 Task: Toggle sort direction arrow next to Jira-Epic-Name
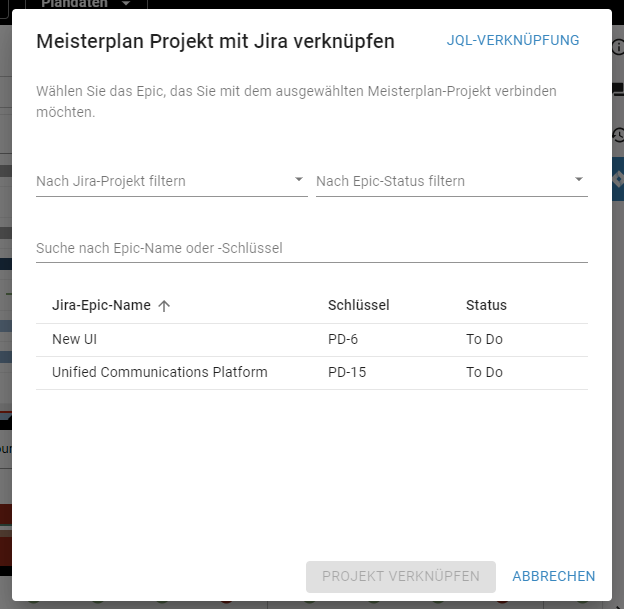coord(164,306)
